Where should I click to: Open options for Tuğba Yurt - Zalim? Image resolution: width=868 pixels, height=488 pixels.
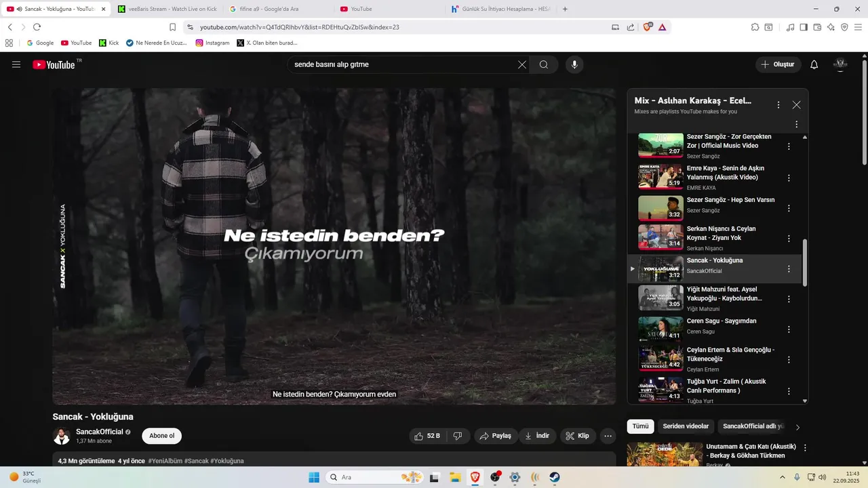tap(789, 391)
